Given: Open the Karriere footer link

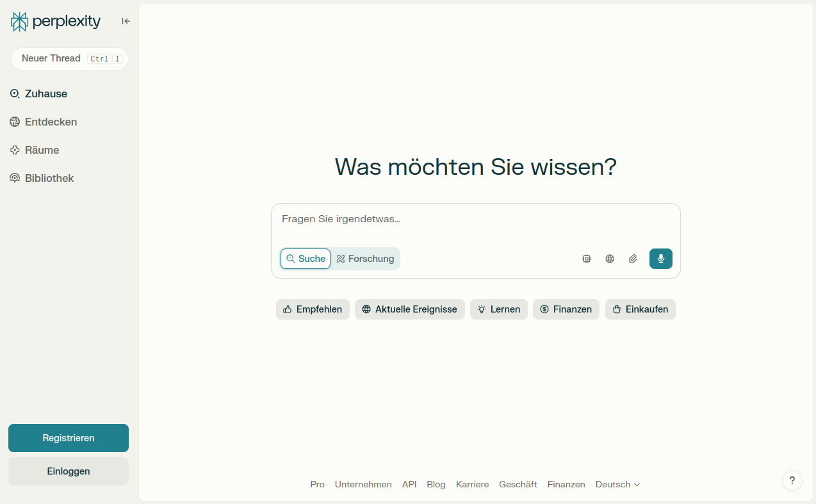Looking at the screenshot, I should 472,485.
